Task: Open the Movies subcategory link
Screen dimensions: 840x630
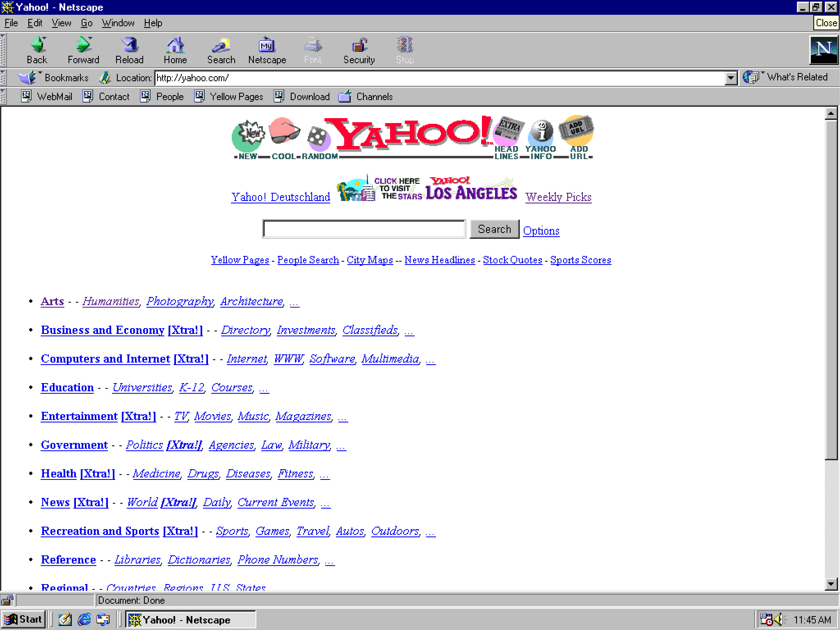Action: pos(212,417)
